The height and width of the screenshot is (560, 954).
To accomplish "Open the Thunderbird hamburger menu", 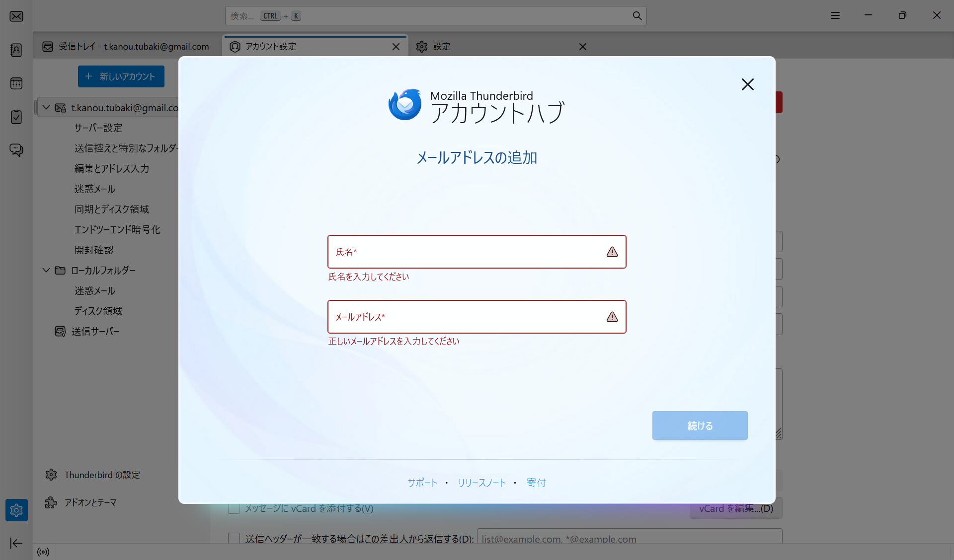I will [x=835, y=16].
